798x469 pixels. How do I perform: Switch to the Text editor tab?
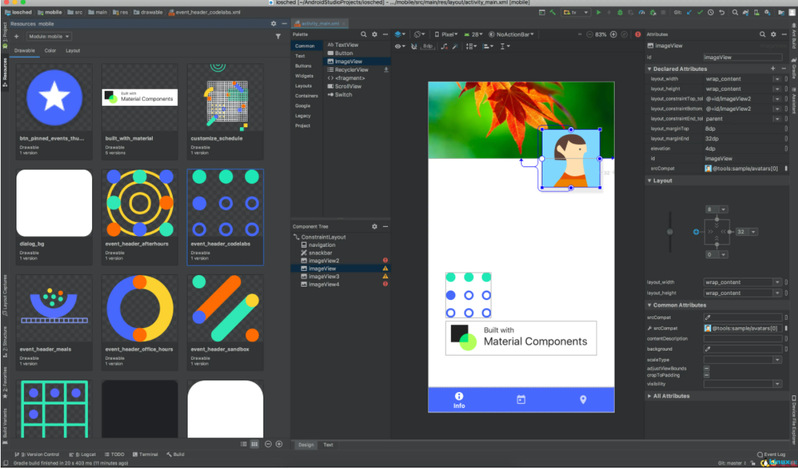point(328,445)
